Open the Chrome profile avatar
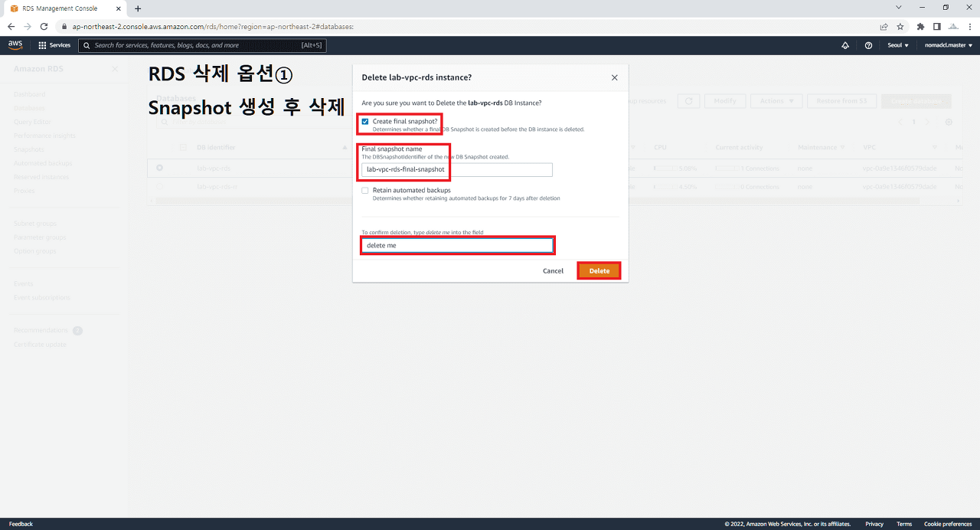This screenshot has width=980, height=530. [x=952, y=26]
